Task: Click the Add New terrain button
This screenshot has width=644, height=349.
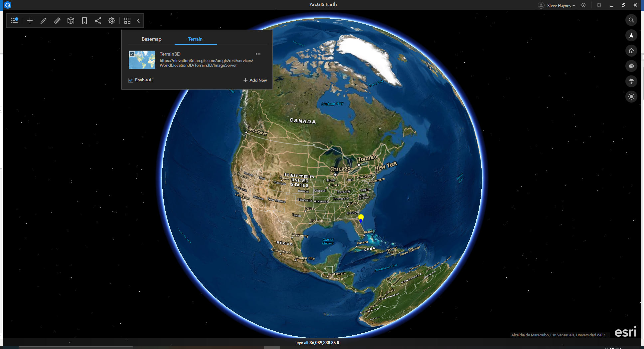Action: pos(255,80)
